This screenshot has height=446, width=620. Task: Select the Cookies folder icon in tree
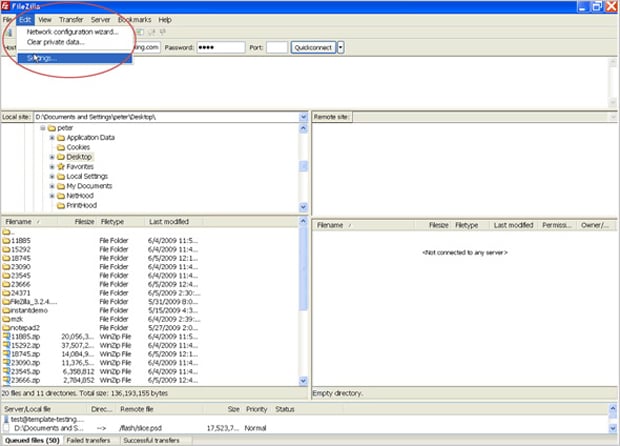coord(59,147)
